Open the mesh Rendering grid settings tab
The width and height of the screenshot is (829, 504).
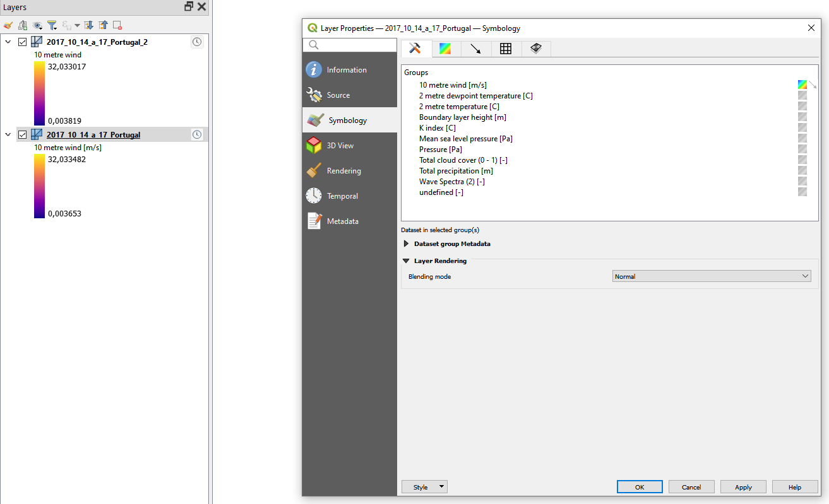[x=506, y=48]
